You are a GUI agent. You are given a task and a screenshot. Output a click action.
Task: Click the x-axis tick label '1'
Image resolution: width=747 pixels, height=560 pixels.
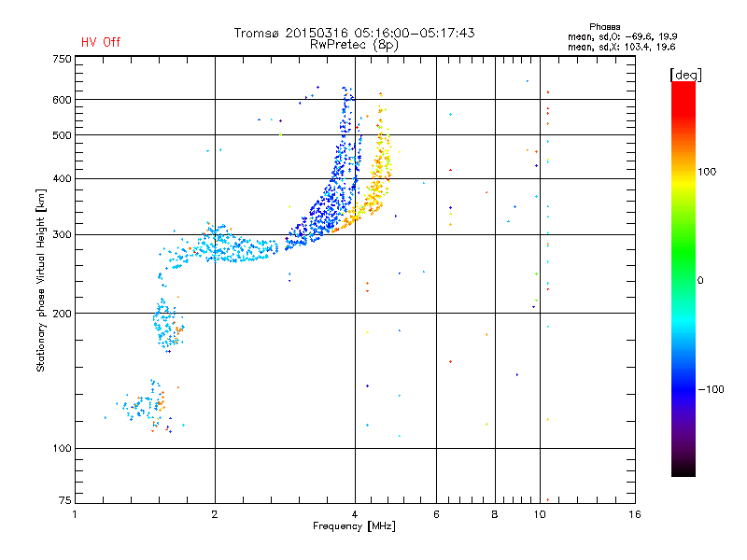(75, 514)
